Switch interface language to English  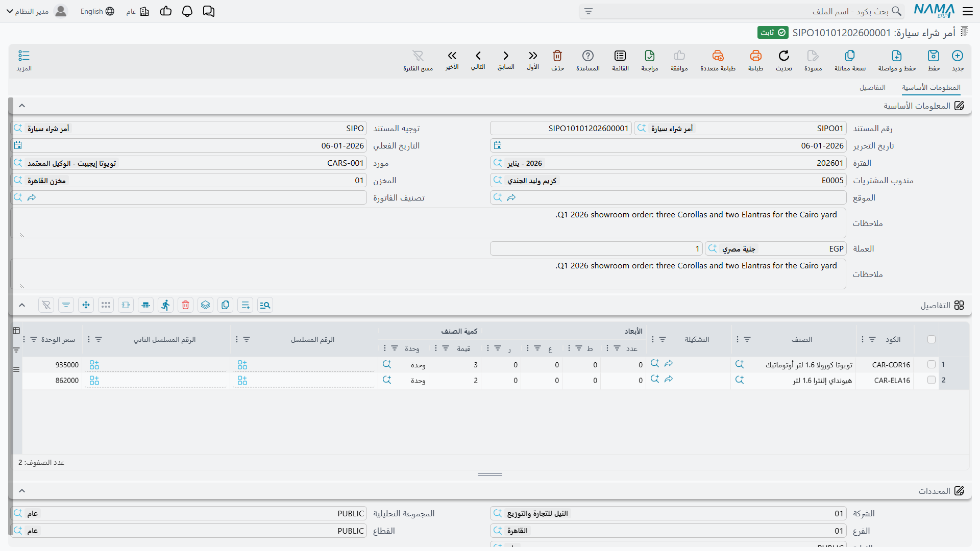click(x=97, y=11)
